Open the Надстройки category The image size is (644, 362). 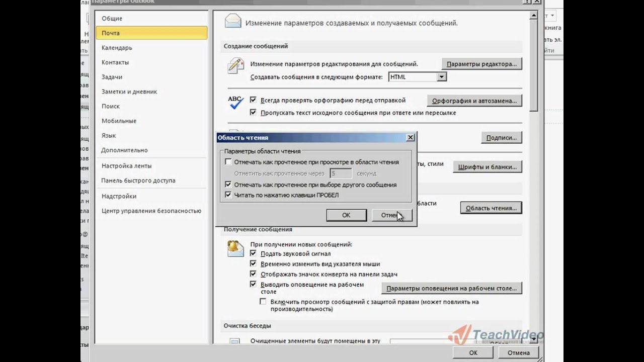tap(151, 196)
